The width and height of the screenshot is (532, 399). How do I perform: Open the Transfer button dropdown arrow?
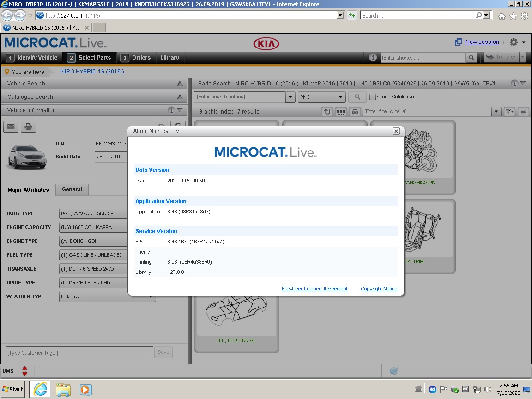point(522,57)
